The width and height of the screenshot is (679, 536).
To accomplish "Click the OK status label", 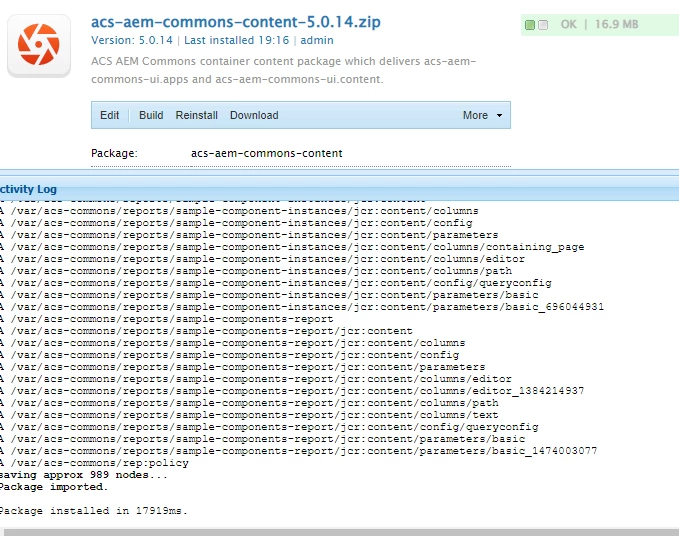I will [569, 24].
